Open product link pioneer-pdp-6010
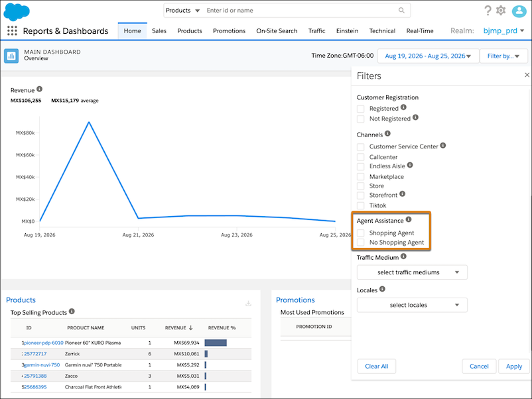The width and height of the screenshot is (532, 399). pos(43,343)
